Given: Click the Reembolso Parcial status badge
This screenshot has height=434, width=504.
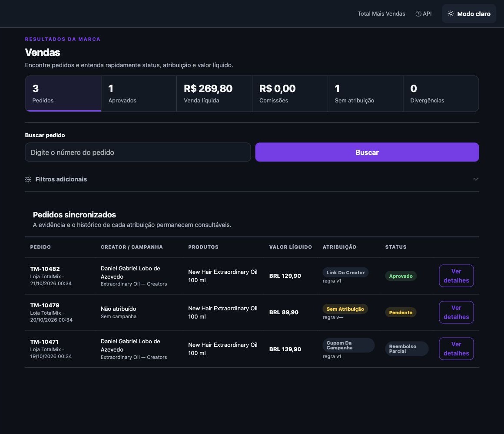Looking at the screenshot, I should 407,349.
